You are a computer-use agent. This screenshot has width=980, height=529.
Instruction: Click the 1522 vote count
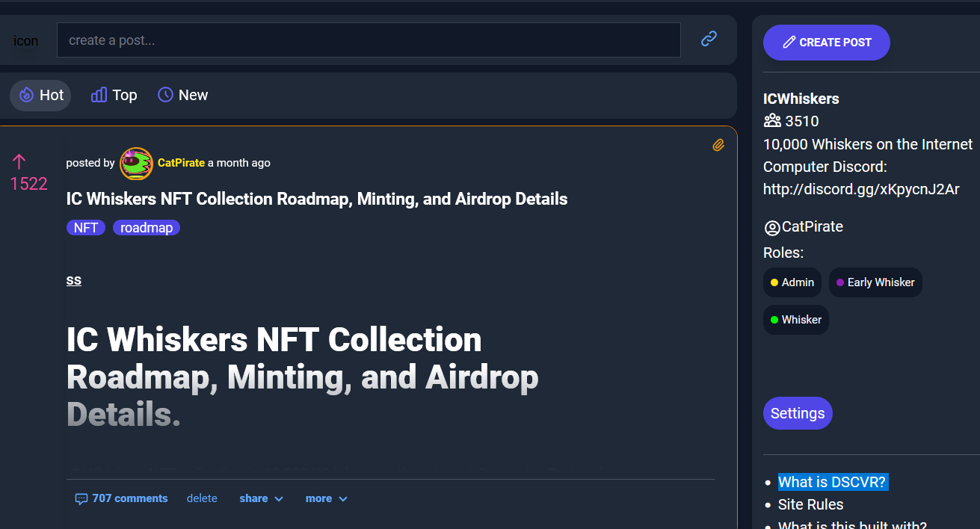pyautogui.click(x=28, y=184)
